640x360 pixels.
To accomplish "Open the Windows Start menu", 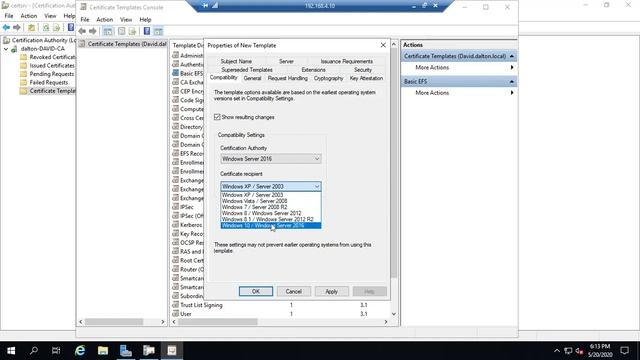I will (11, 351).
